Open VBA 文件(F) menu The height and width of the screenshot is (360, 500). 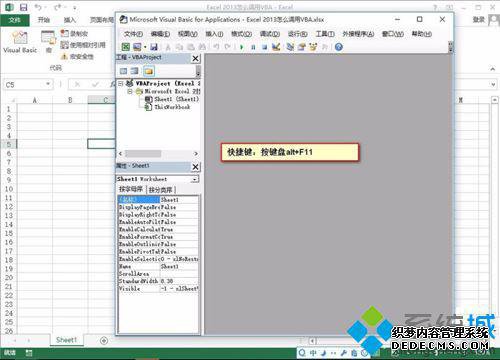[x=133, y=34]
